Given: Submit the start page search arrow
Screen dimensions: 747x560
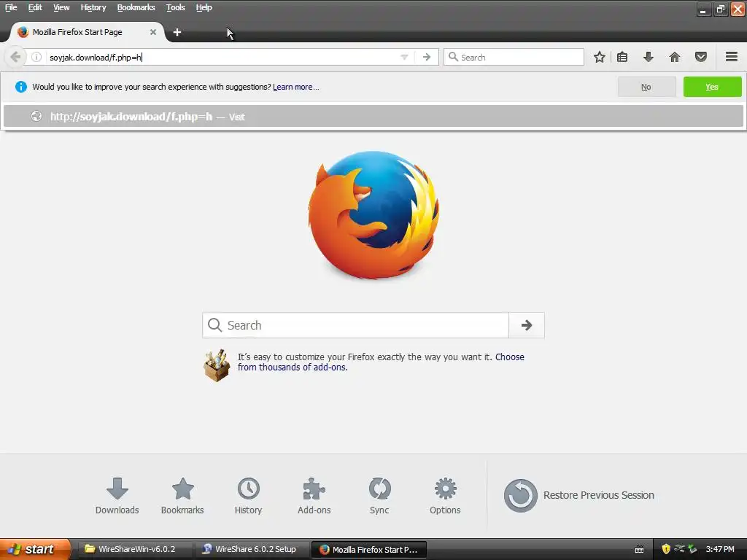Looking at the screenshot, I should [527, 325].
